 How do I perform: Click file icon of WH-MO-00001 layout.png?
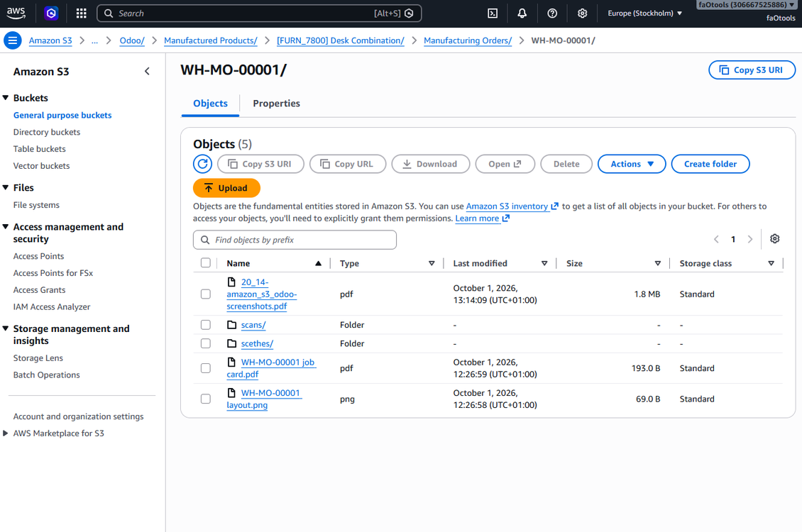pos(231,393)
